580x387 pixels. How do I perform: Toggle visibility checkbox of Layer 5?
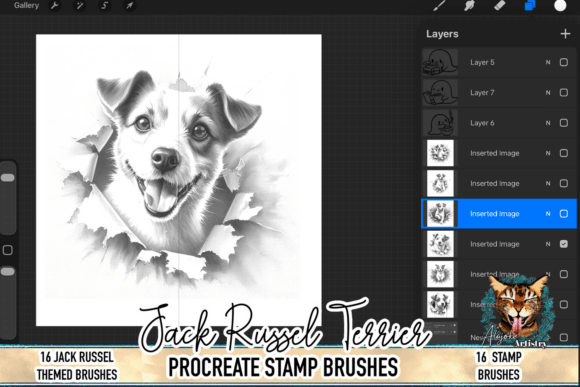coord(564,62)
